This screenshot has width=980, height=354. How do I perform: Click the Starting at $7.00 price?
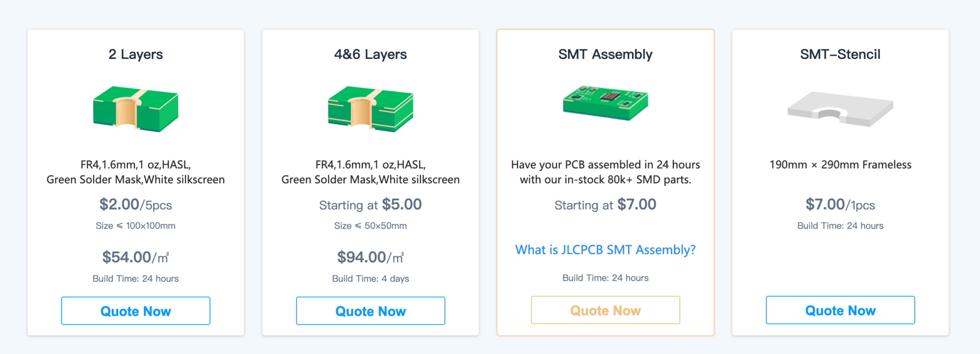pyautogui.click(x=605, y=205)
